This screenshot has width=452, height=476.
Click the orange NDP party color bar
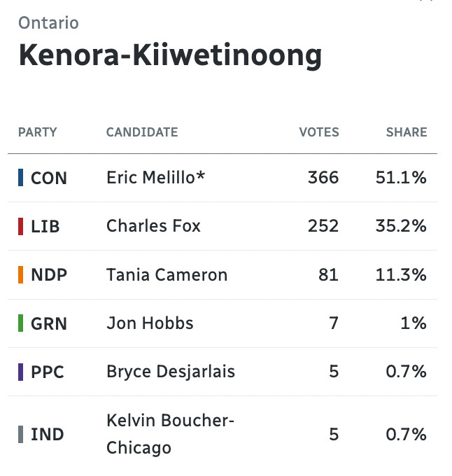tap(20, 274)
